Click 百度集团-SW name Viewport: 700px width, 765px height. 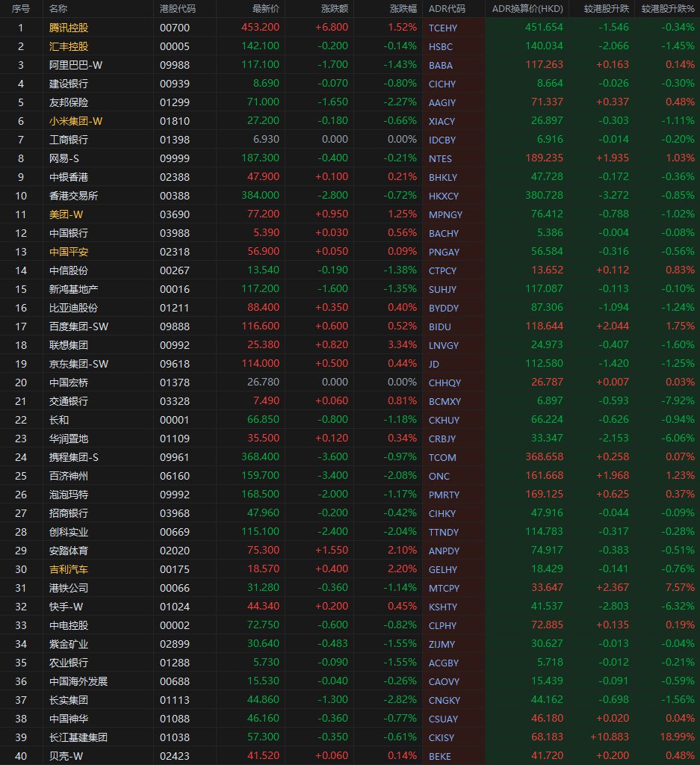[x=78, y=326]
